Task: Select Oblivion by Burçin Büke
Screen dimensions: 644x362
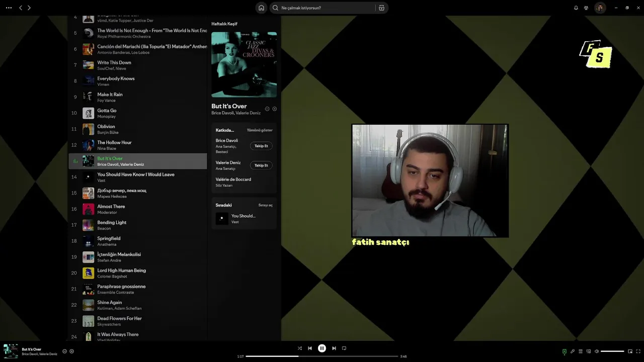Action: [x=137, y=129]
